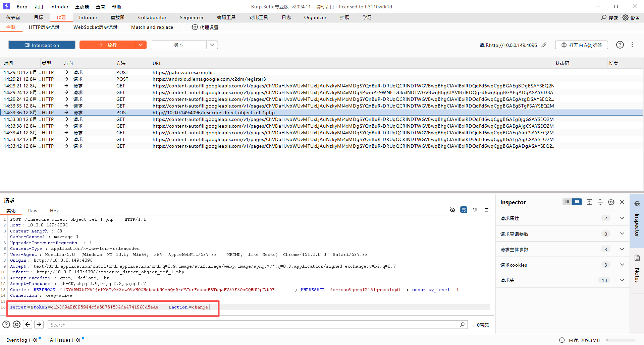
Task: Open the embedded browser button
Action: 582,45
